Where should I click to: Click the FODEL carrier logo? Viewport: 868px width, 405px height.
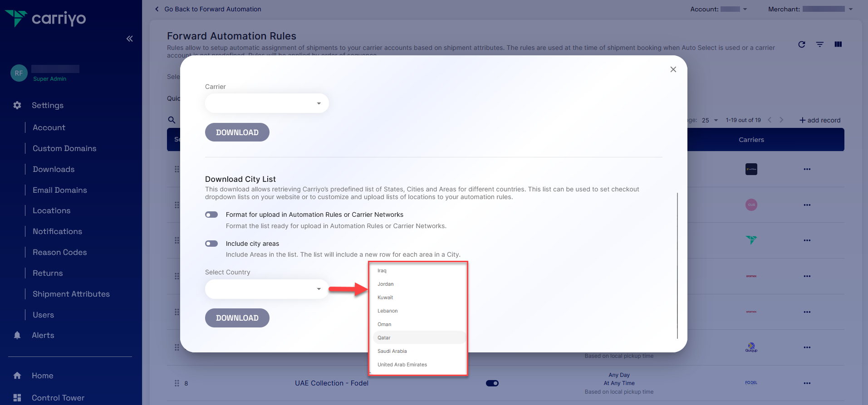tap(751, 383)
